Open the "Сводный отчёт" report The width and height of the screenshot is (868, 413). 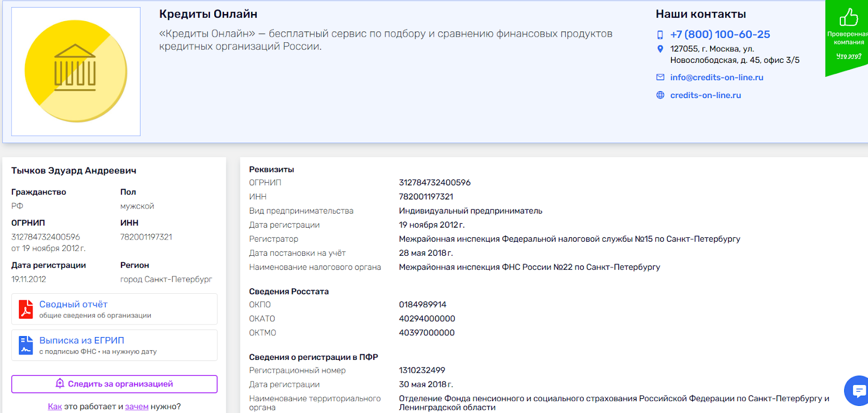(x=73, y=305)
